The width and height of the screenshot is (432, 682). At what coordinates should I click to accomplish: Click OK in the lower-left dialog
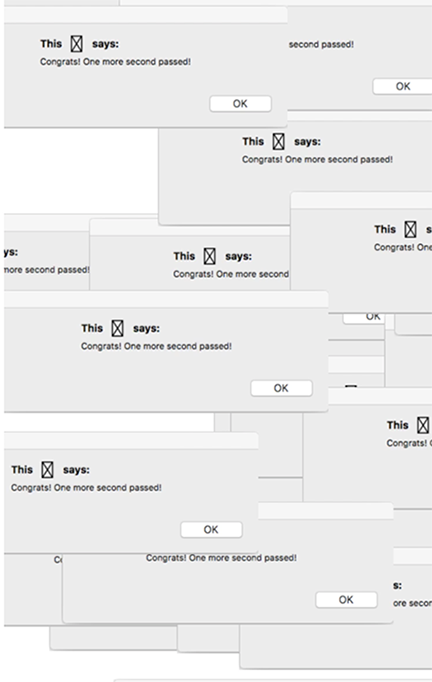(x=211, y=529)
